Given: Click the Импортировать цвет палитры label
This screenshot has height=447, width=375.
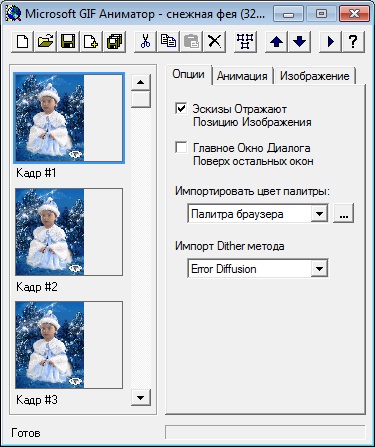Looking at the screenshot, I should tap(252, 191).
